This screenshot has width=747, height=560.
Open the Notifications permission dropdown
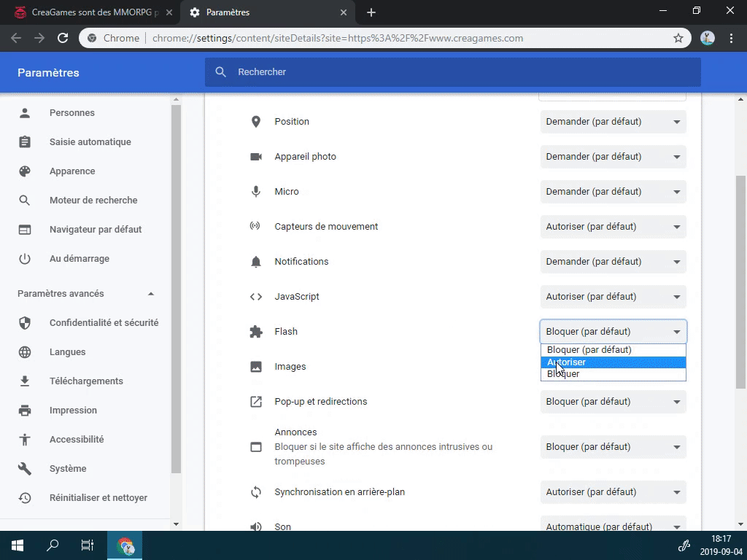(x=613, y=262)
